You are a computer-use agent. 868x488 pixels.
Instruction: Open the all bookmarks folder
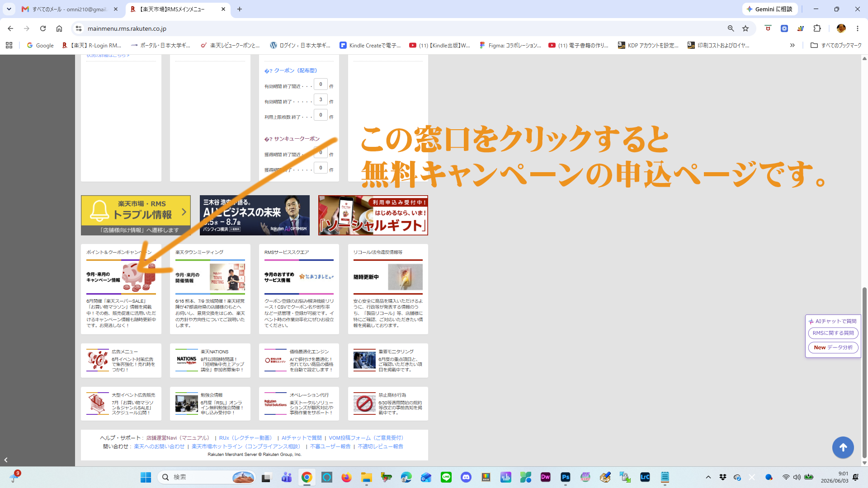point(836,45)
